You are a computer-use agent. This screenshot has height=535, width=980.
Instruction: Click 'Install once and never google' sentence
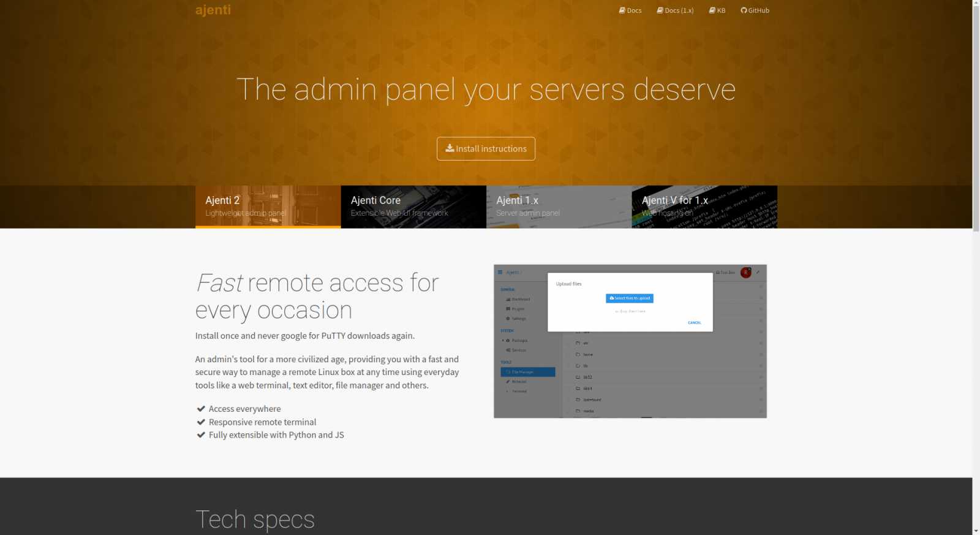tap(305, 336)
